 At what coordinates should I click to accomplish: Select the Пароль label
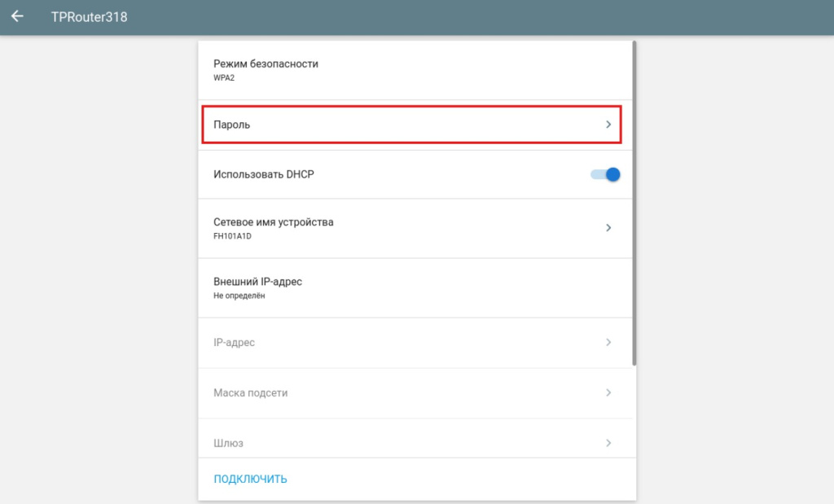click(232, 125)
